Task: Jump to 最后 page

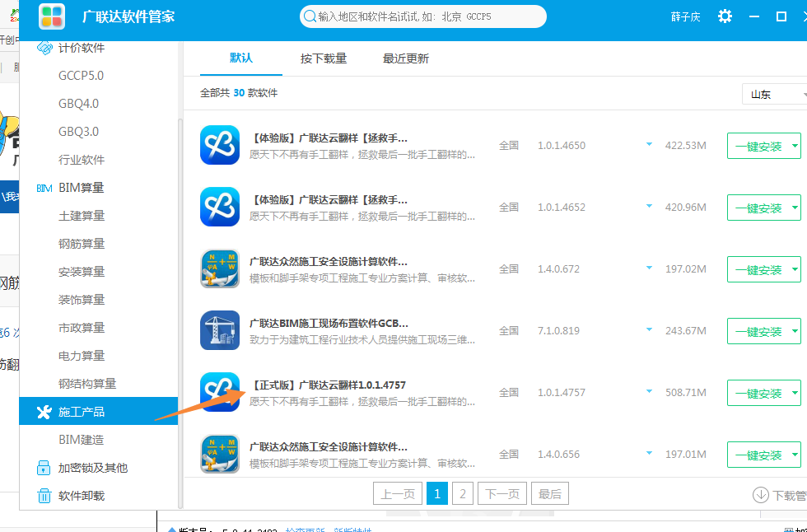Action: point(550,494)
